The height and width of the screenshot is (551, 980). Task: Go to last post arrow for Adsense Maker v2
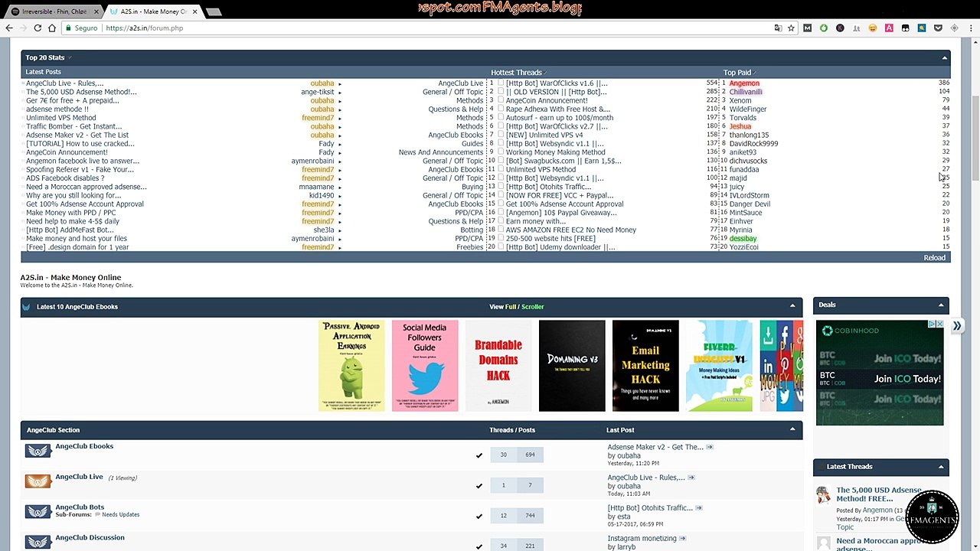[x=709, y=447]
